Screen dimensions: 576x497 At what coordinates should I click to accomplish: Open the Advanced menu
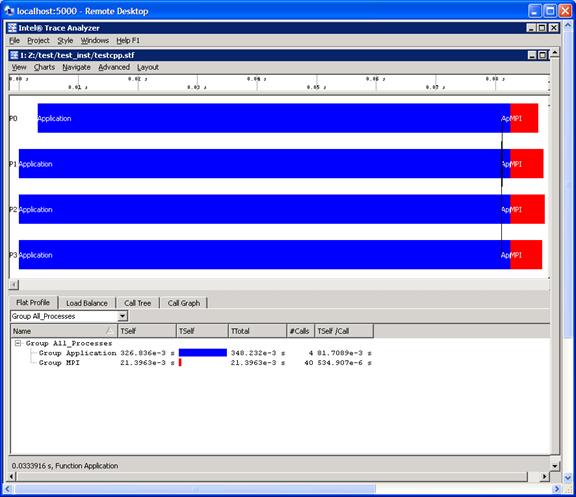(114, 67)
